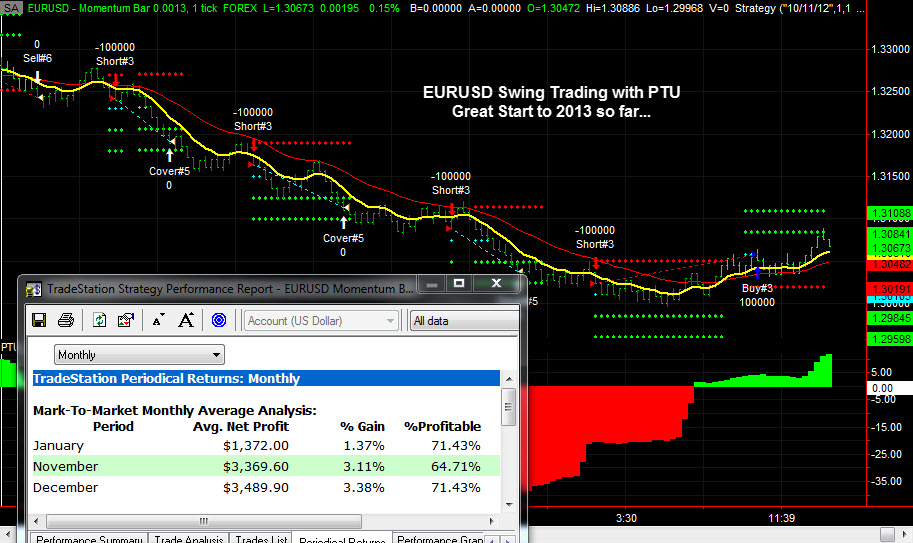Print the performance report using printer icon
The height and width of the screenshot is (543, 913).
click(x=66, y=321)
